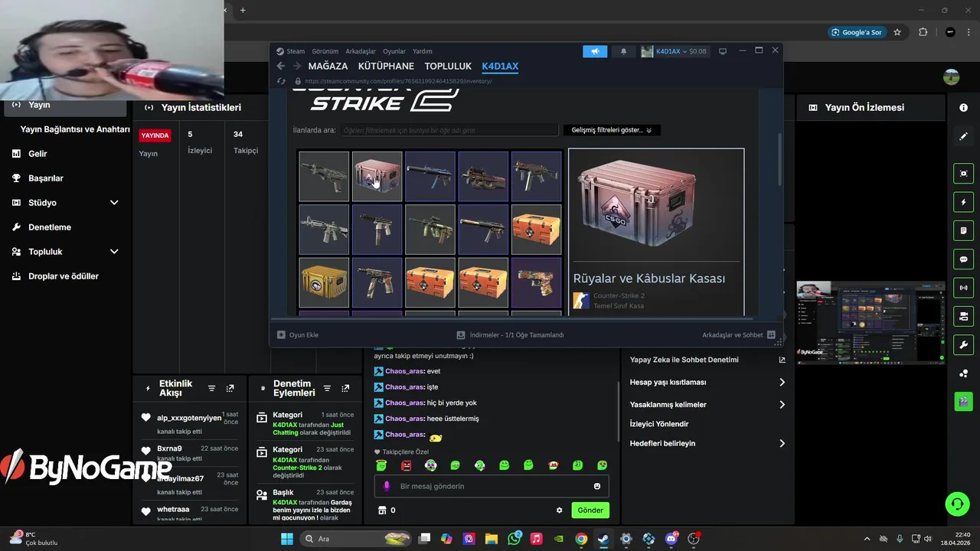
Task: Click the purple microphone icon in message box
Action: 387,486
